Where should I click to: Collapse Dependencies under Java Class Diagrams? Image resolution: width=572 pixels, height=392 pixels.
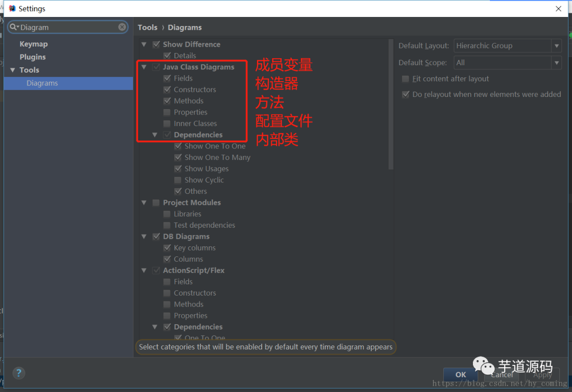pos(155,135)
